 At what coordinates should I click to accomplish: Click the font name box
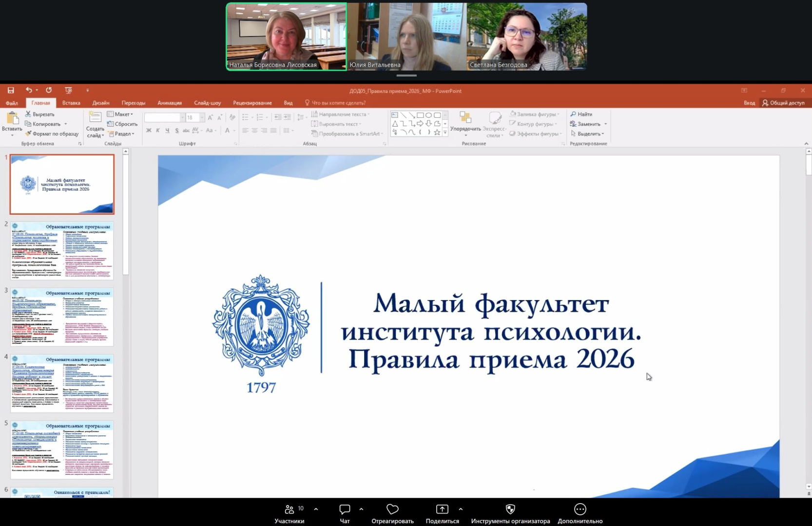[x=162, y=117]
